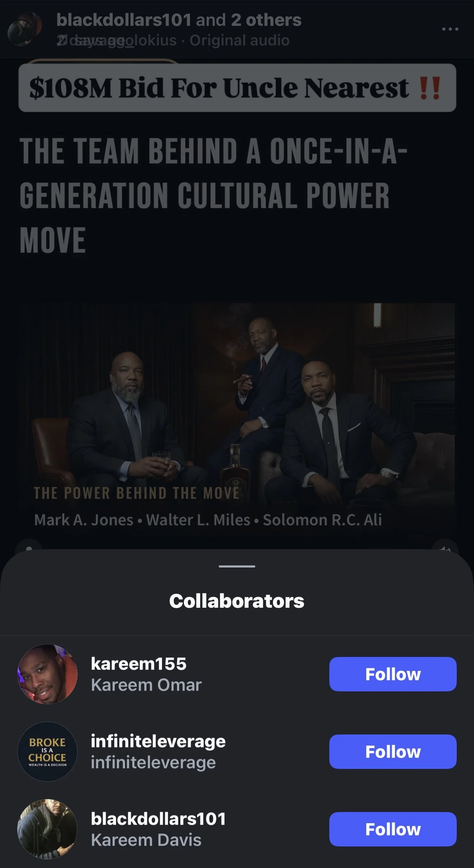Open the Broke Is A Choice avatar
The height and width of the screenshot is (868, 474).
point(47,752)
